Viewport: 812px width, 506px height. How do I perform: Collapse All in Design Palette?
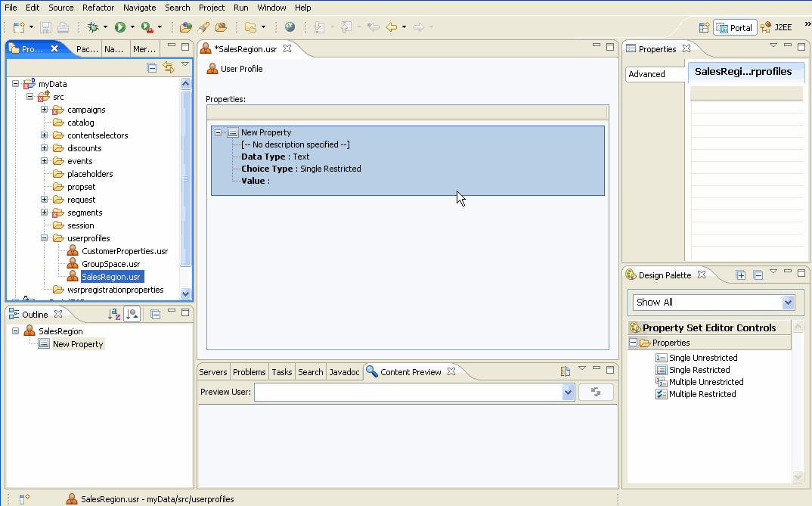(x=758, y=275)
